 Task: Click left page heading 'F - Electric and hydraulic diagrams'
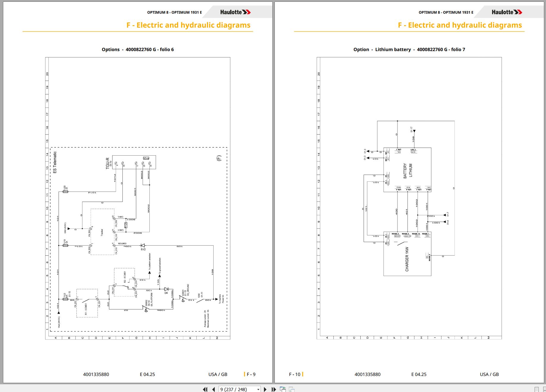click(x=188, y=25)
